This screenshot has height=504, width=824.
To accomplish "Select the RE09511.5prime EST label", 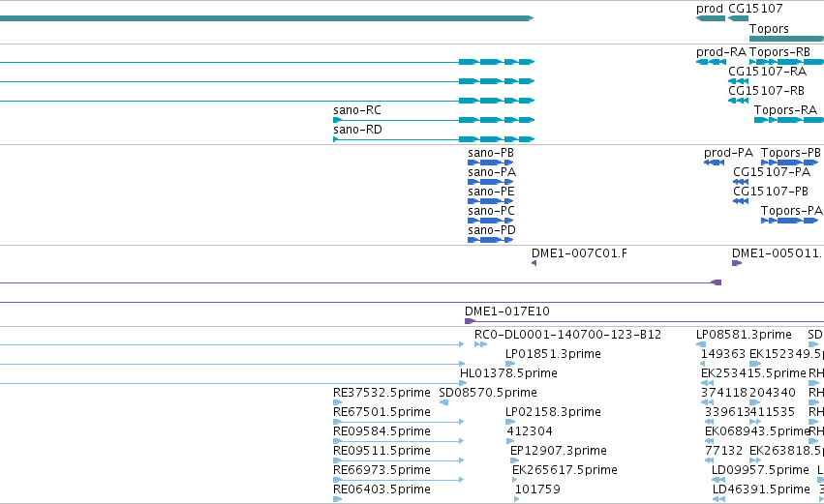I will tap(381, 451).
